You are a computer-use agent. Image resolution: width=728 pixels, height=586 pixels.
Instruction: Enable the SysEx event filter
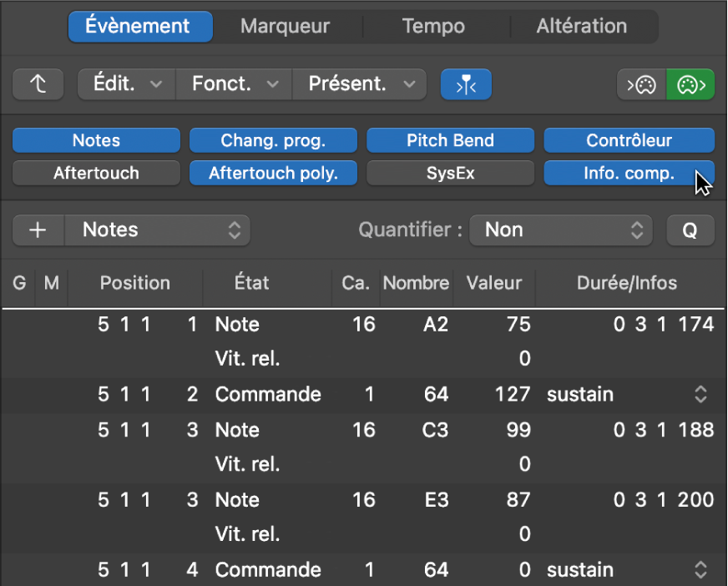pos(450,173)
